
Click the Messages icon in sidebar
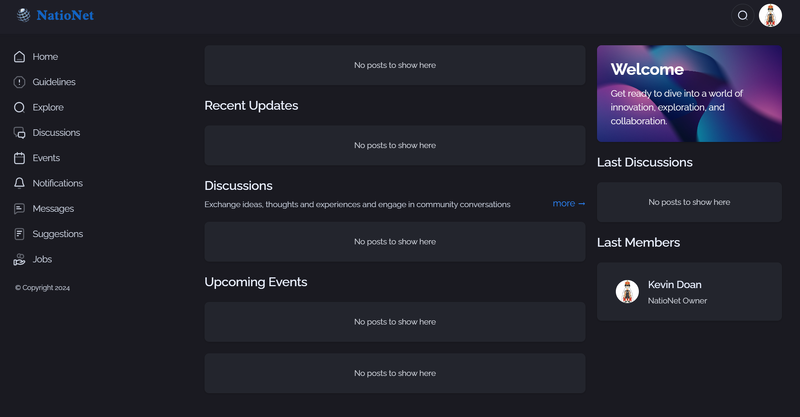coord(20,209)
